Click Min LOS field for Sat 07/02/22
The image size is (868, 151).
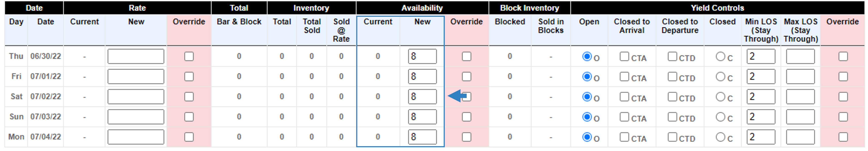[x=761, y=97]
